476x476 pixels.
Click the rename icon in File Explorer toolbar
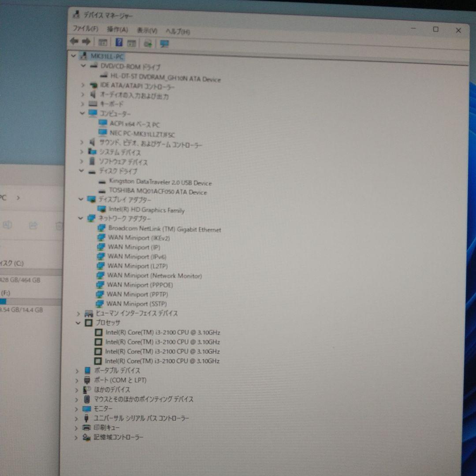tap(7, 225)
